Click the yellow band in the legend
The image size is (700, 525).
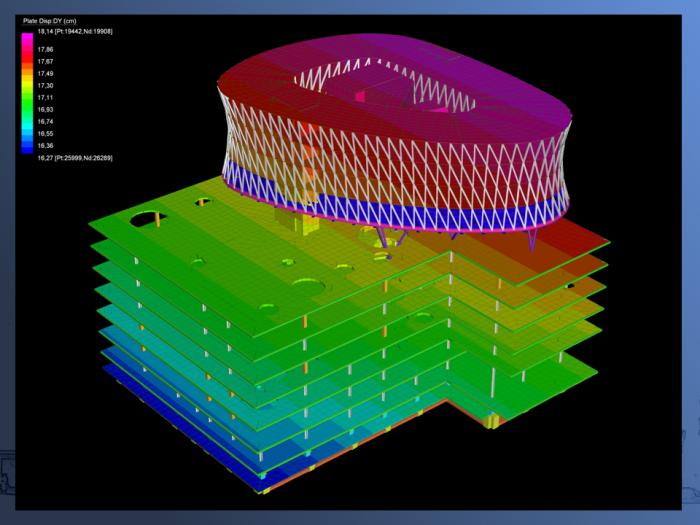click(28, 77)
